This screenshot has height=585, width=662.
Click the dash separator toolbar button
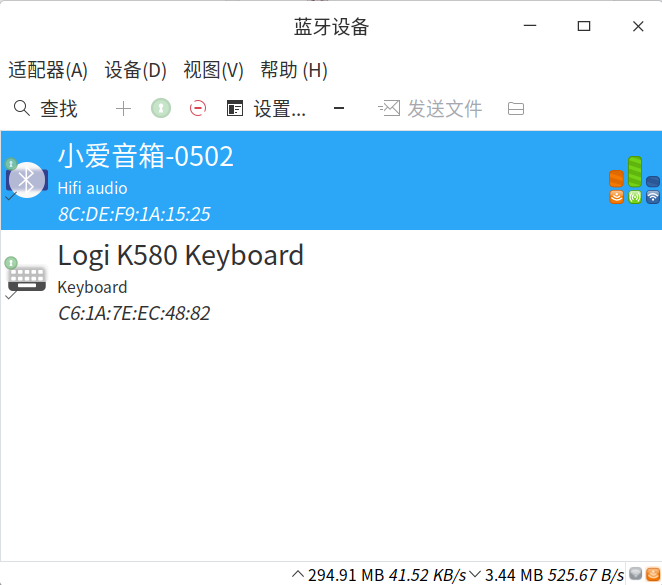(339, 108)
